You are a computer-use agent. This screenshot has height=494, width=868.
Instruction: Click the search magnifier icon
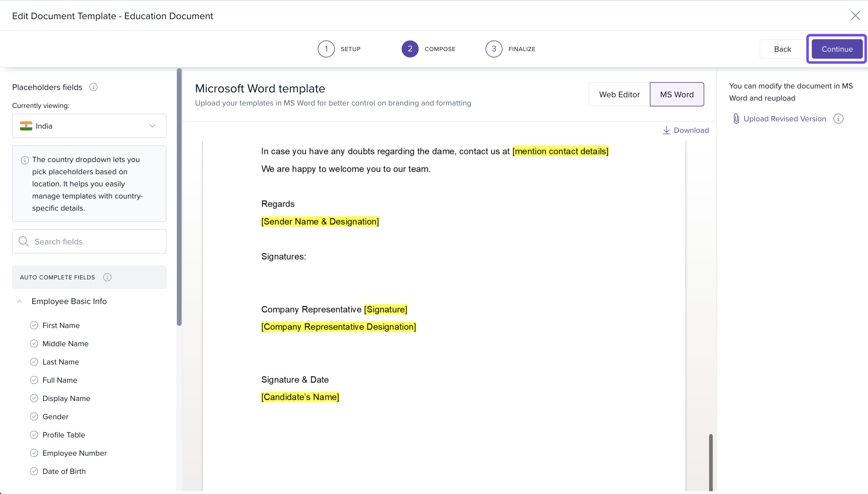click(23, 241)
